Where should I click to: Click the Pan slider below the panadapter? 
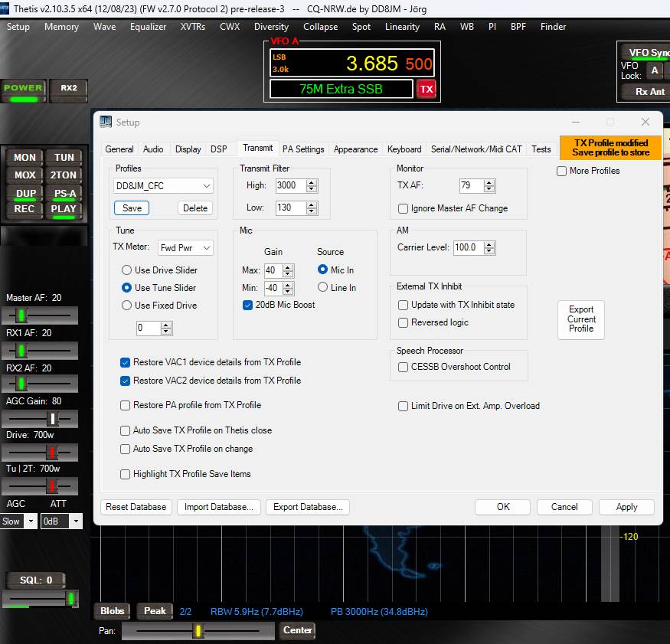[x=198, y=631]
